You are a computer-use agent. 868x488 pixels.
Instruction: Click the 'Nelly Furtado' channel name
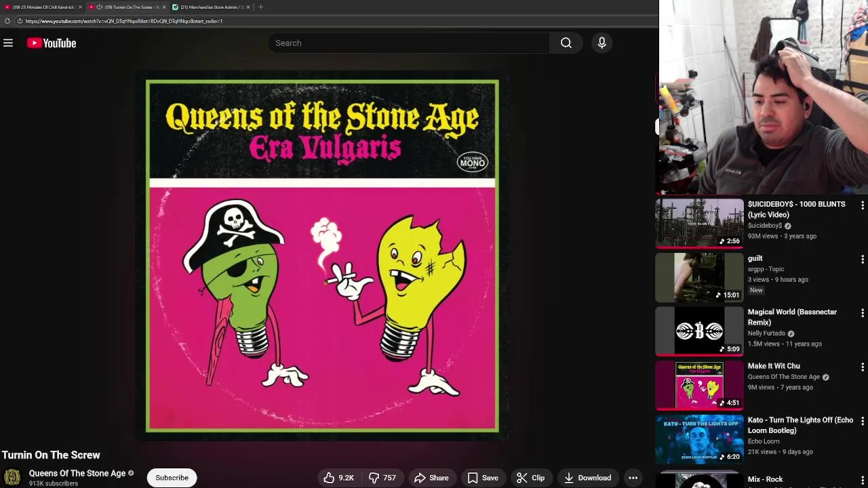pos(766,333)
